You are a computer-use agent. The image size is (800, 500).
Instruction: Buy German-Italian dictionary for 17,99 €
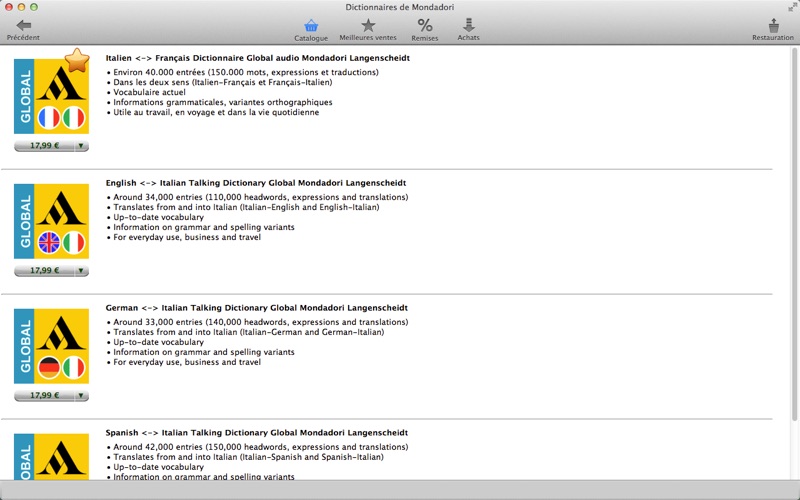click(44, 396)
